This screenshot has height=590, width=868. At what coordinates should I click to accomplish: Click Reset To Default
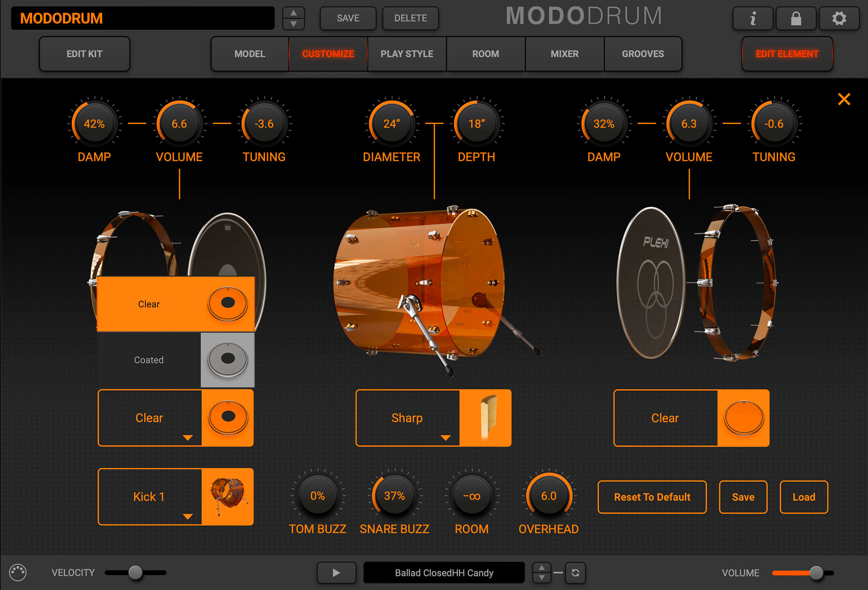(x=652, y=497)
